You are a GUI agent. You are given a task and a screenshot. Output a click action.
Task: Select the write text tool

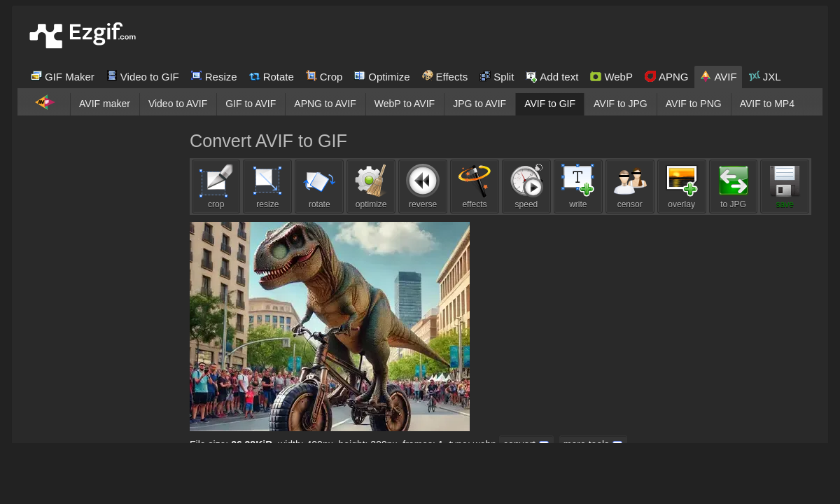(x=577, y=181)
